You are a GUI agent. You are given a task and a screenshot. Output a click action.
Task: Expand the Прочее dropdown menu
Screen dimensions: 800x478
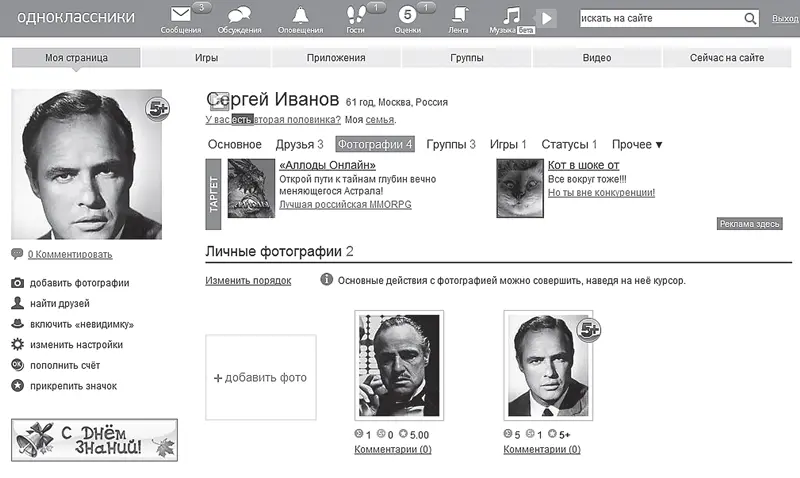[x=637, y=144]
